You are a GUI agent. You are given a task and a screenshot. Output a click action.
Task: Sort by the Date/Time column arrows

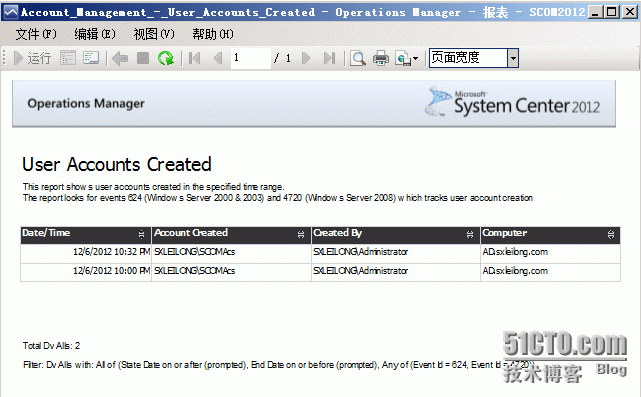141,234
